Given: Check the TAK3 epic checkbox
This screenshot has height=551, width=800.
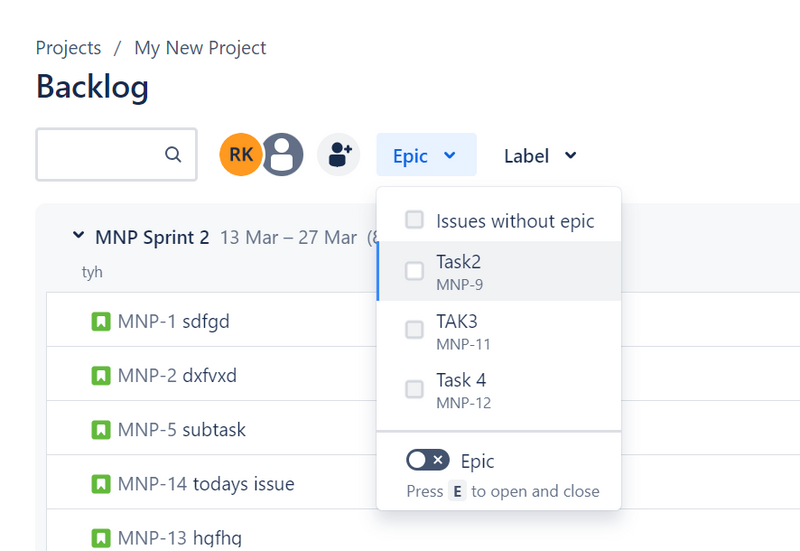Looking at the screenshot, I should 414,330.
